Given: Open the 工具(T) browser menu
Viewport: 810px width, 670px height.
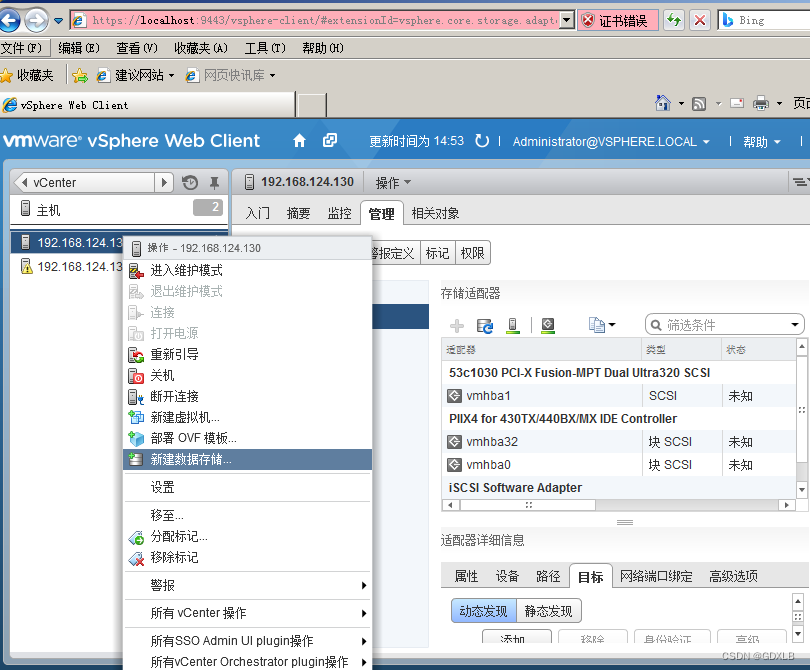Looking at the screenshot, I should coord(265,48).
